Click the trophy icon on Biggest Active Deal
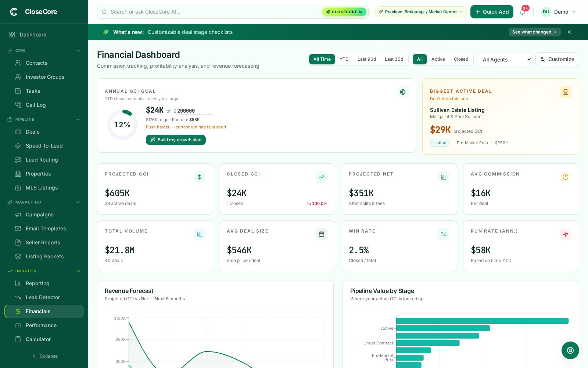The width and height of the screenshot is (588, 368). [566, 92]
